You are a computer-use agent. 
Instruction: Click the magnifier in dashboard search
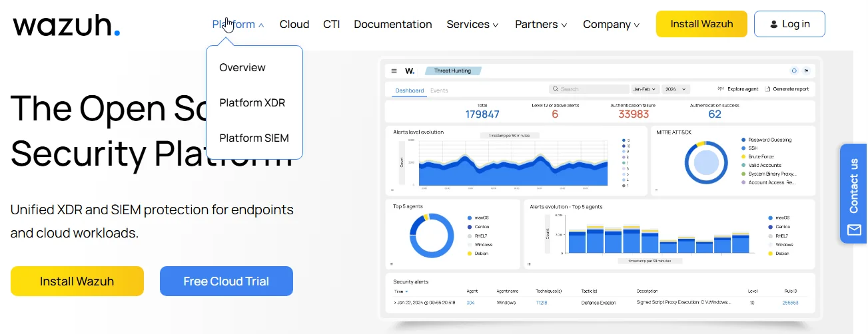point(555,88)
